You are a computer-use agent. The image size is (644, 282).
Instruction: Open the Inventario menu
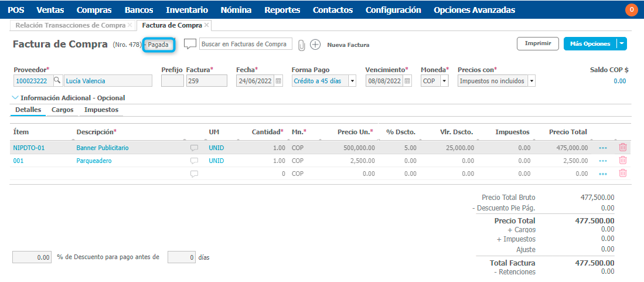pyautogui.click(x=186, y=10)
